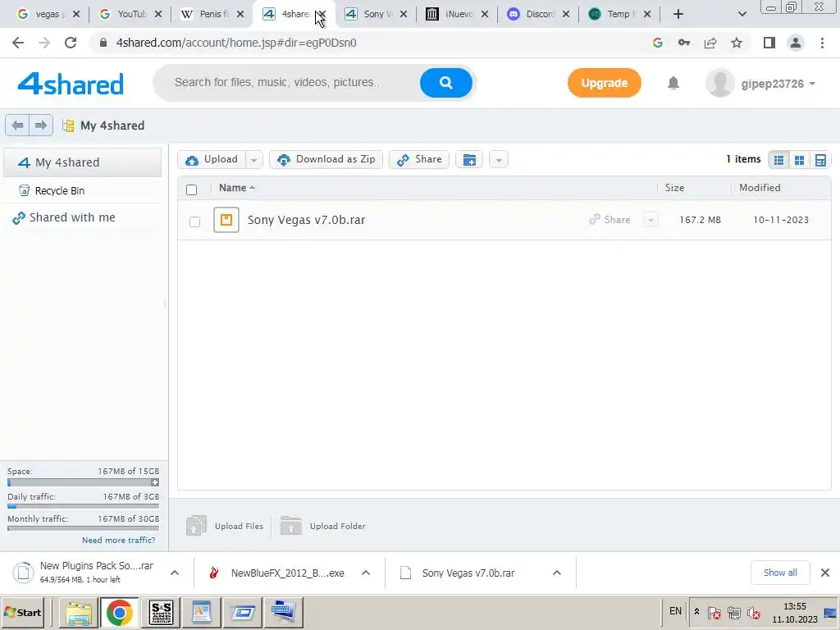Click the browser address bar URL
Viewport: 840px width, 630px height.
pyautogui.click(x=236, y=43)
